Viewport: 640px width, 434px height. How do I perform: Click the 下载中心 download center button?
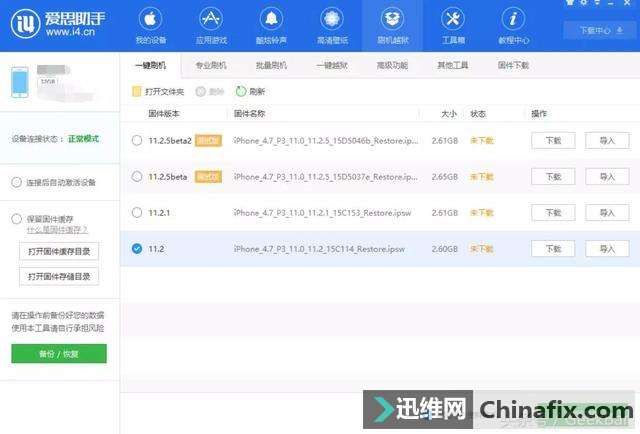pyautogui.click(x=599, y=30)
